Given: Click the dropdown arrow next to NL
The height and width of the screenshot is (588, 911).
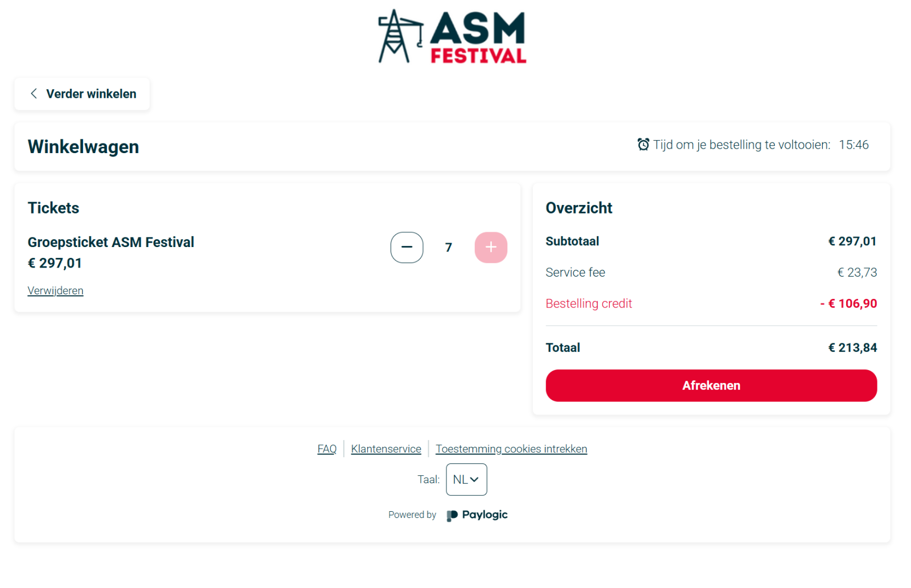Looking at the screenshot, I should coord(474,480).
